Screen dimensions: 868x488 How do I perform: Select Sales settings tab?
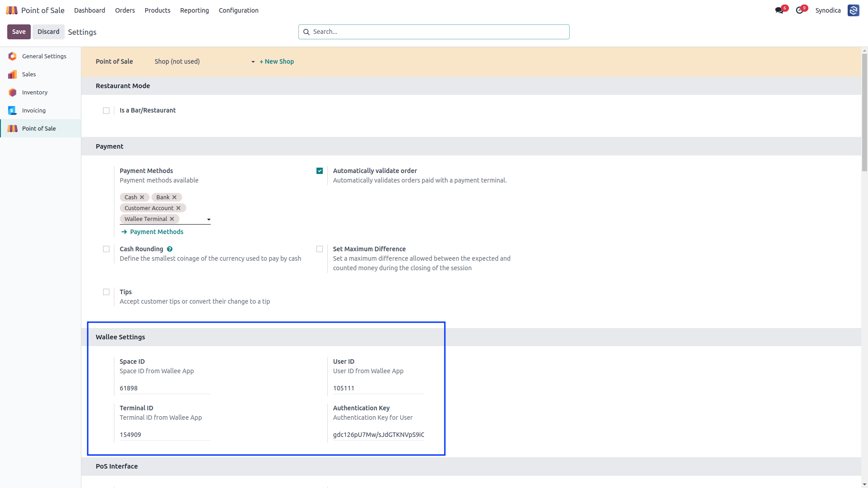tap(41, 74)
